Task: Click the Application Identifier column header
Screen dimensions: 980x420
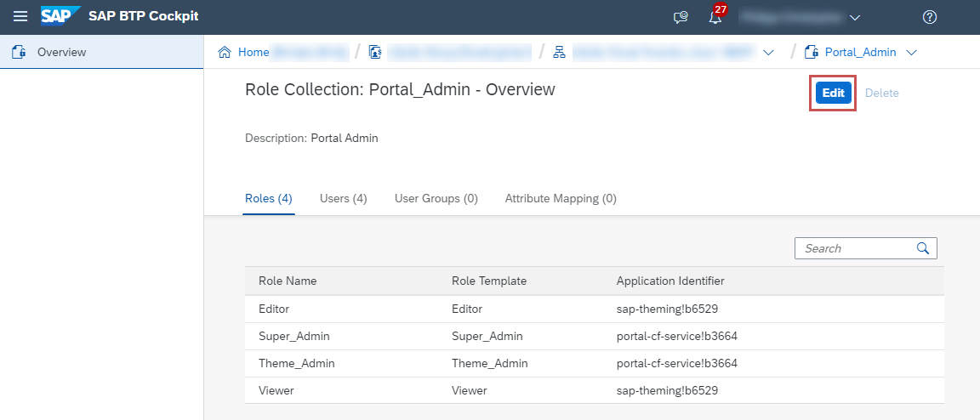Action: point(670,281)
